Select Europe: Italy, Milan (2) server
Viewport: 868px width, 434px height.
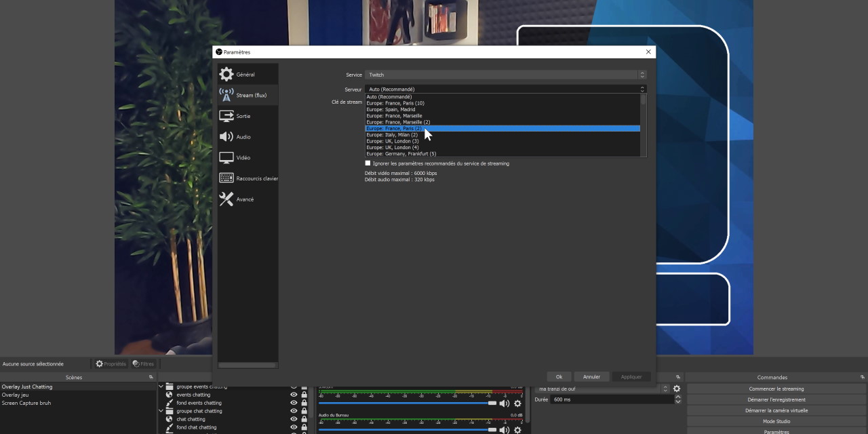tap(392, 135)
